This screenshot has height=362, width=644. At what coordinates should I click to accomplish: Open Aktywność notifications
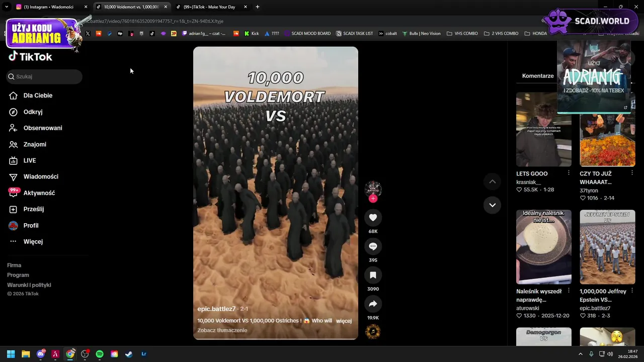coord(39,193)
